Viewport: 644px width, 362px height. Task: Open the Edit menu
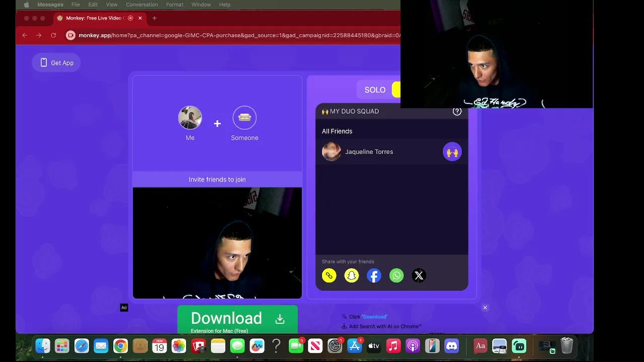(x=93, y=5)
